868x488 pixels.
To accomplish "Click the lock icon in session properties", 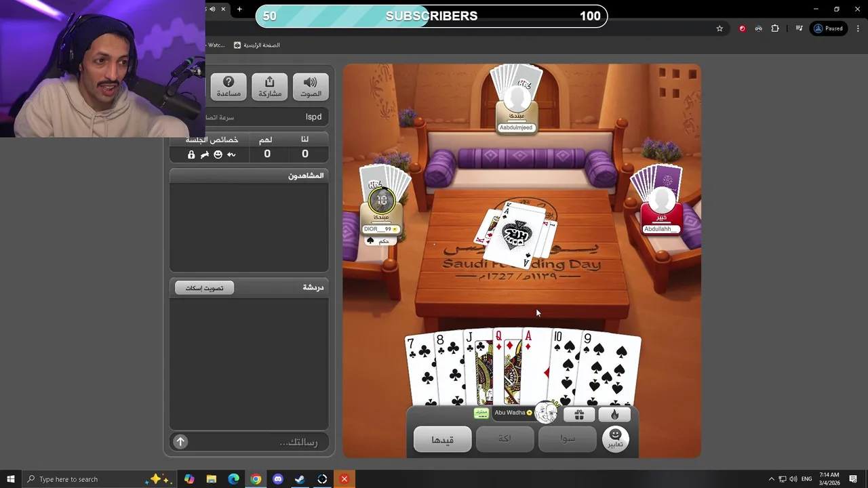I will [191, 155].
